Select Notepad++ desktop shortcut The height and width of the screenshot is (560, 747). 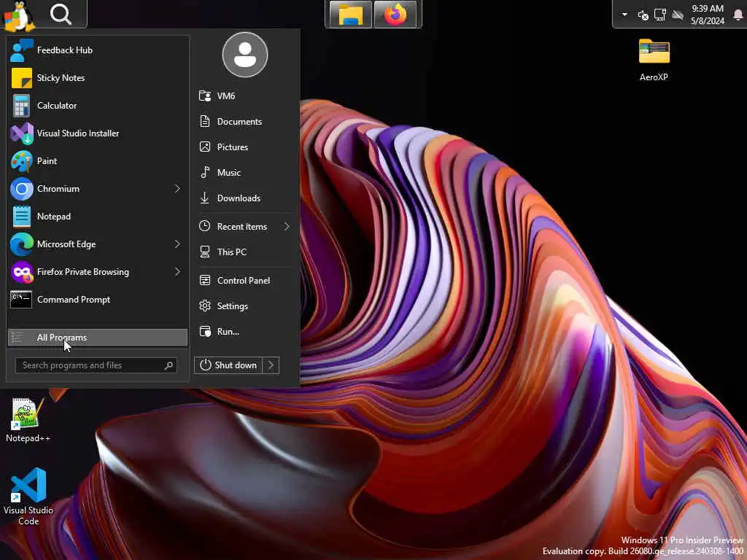tap(28, 421)
